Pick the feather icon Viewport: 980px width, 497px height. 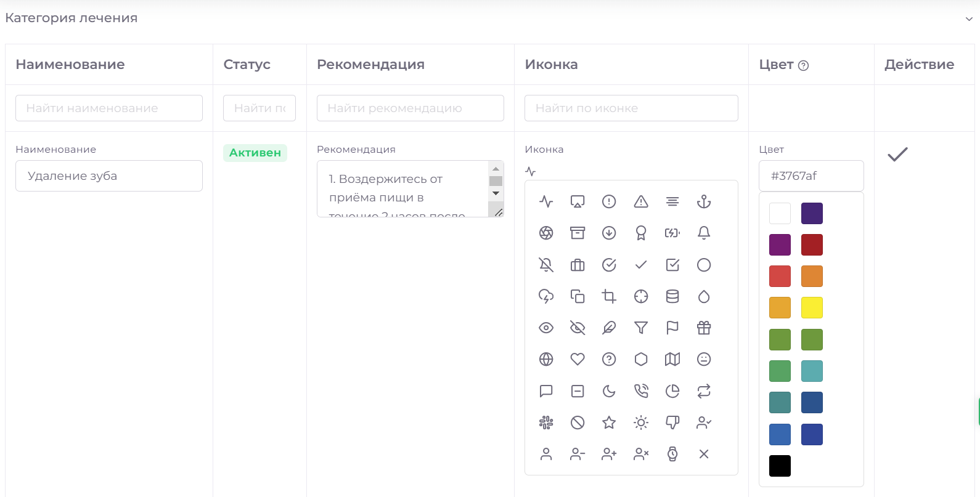pos(609,328)
